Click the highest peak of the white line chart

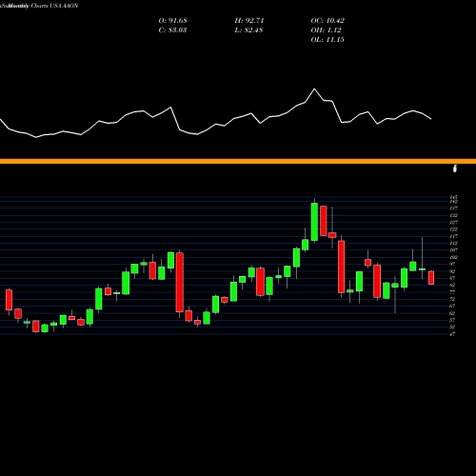(x=314, y=89)
